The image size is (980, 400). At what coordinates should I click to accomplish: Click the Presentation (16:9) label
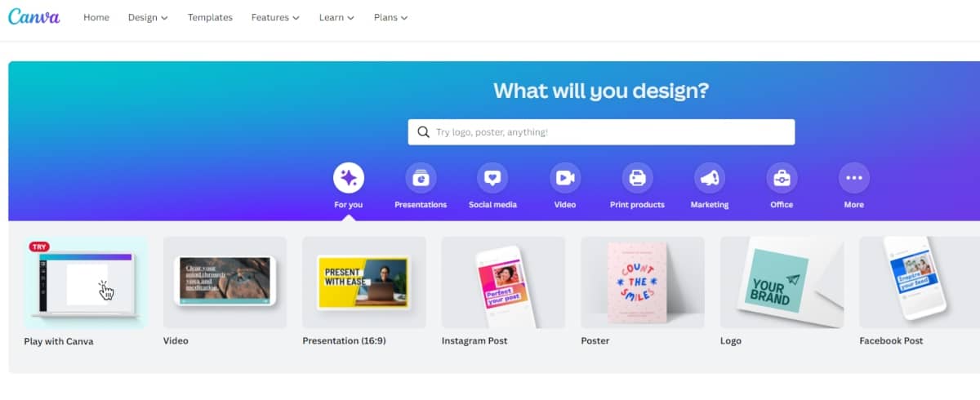coord(344,341)
